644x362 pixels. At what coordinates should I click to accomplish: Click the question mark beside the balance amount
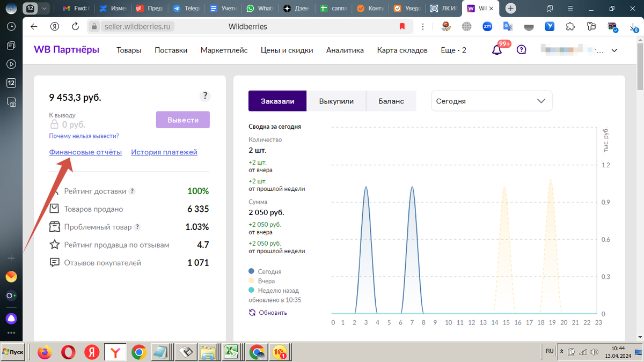point(205,97)
